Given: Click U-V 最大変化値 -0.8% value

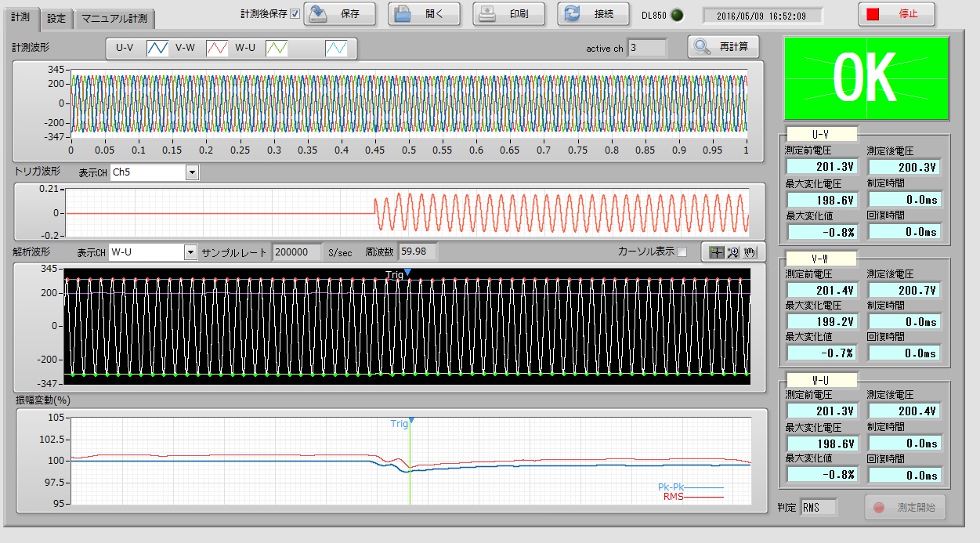Looking at the screenshot, I should point(823,232).
